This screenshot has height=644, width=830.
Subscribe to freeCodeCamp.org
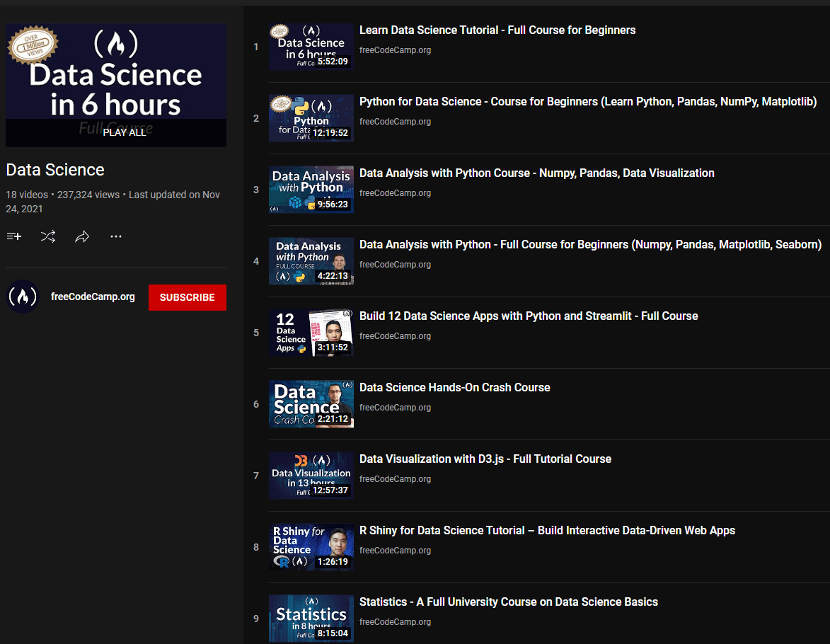[188, 297]
